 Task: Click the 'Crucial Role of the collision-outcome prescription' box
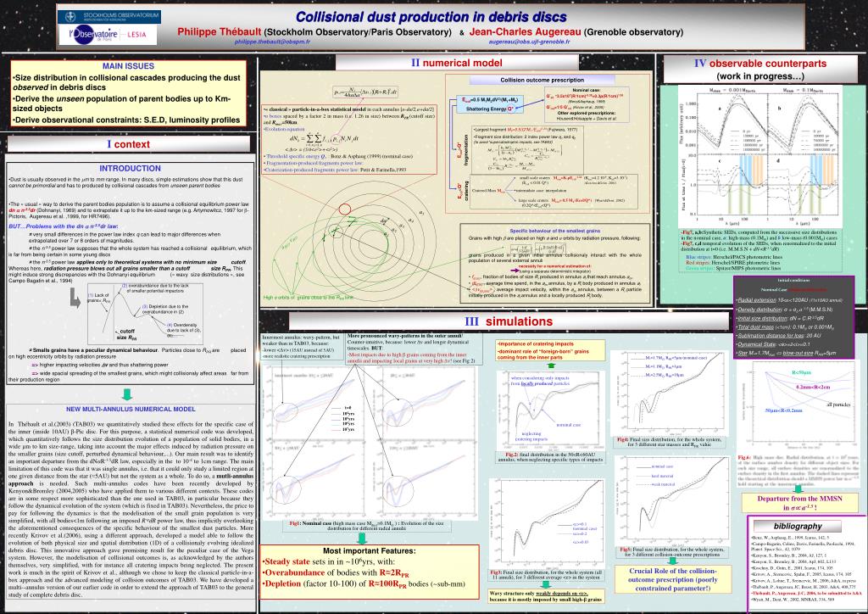(x=672, y=580)
